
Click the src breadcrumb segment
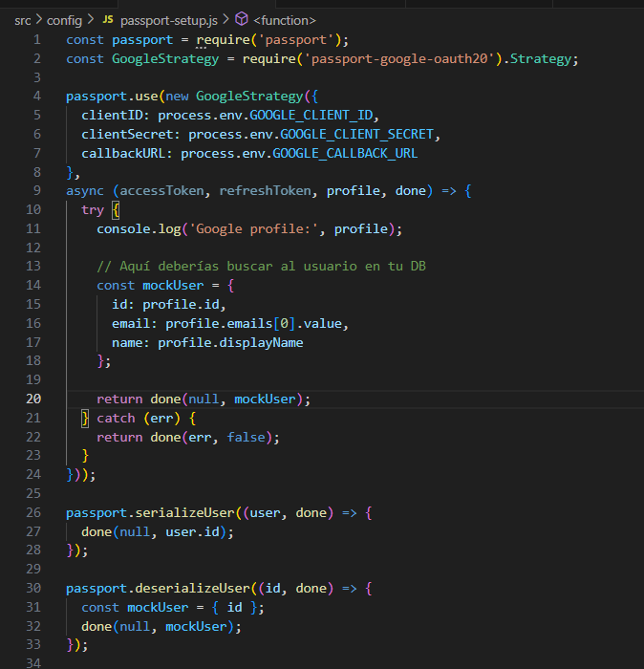(23, 20)
